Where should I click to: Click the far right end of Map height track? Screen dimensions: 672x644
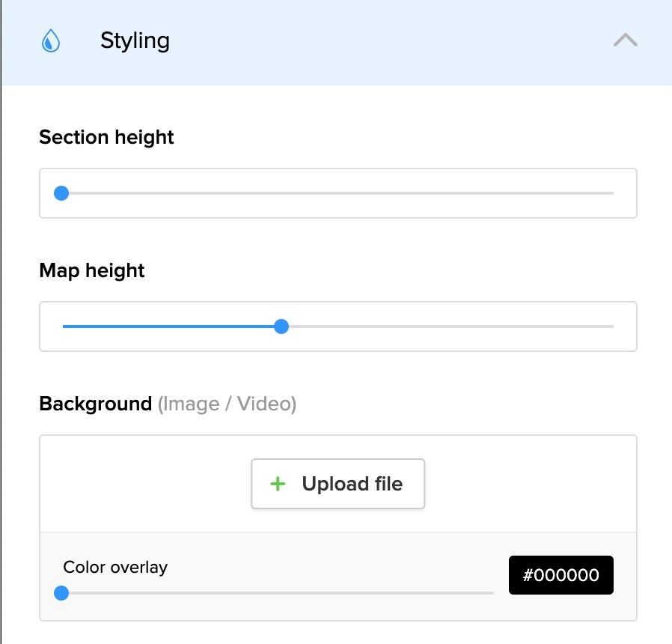611,326
